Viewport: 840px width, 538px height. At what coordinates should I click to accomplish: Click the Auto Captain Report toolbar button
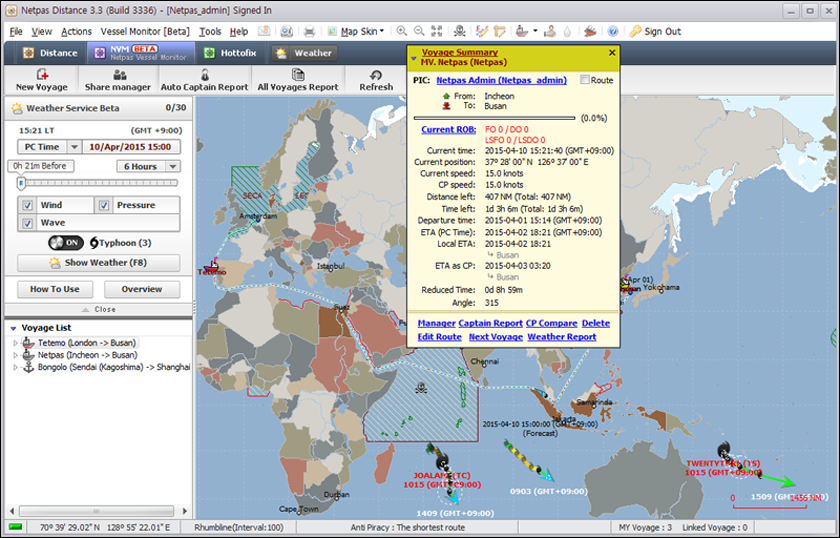pyautogui.click(x=204, y=80)
